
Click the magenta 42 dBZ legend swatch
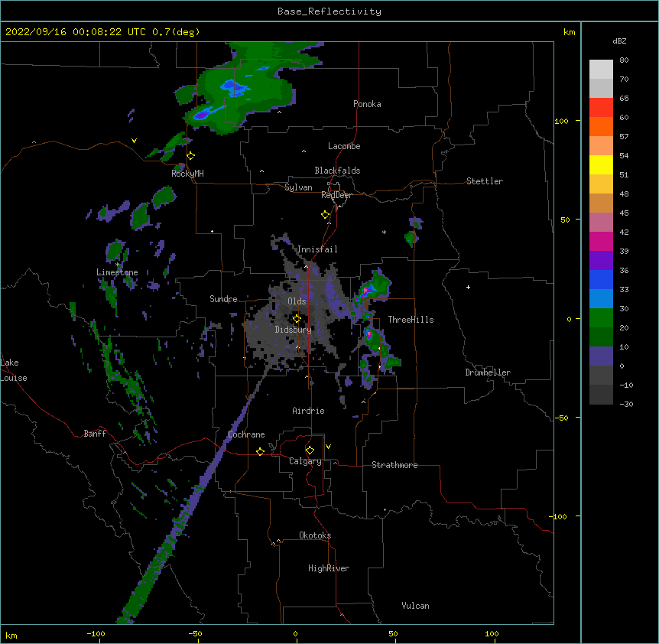tap(601, 241)
